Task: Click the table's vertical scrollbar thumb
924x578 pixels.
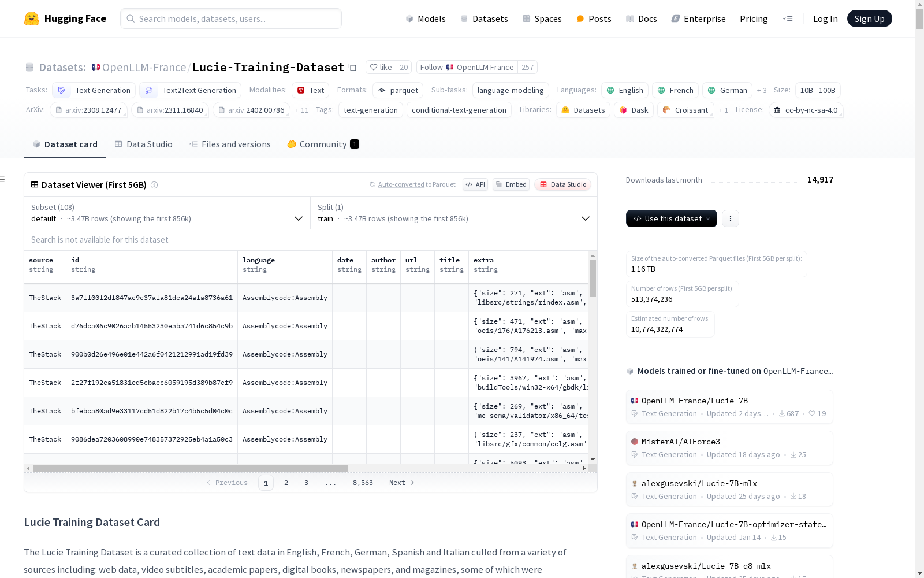Action: pos(593,277)
